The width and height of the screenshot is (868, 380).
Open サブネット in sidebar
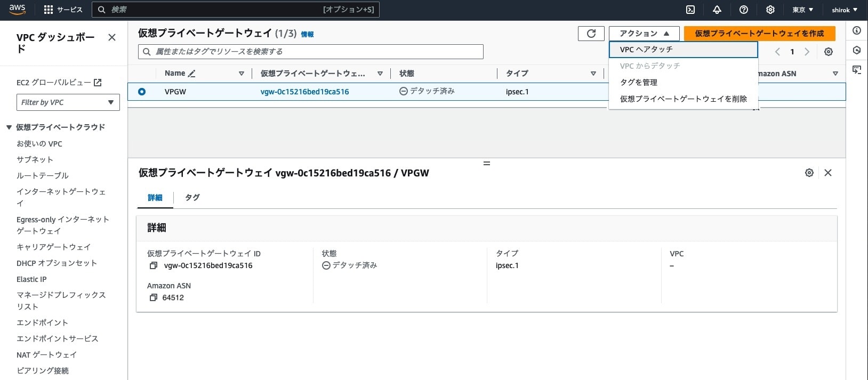pyautogui.click(x=35, y=160)
